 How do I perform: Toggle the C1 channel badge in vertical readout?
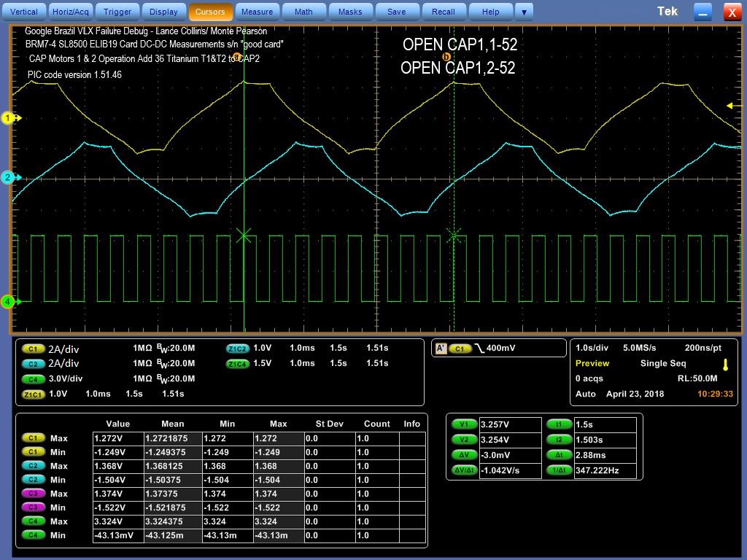pos(33,349)
